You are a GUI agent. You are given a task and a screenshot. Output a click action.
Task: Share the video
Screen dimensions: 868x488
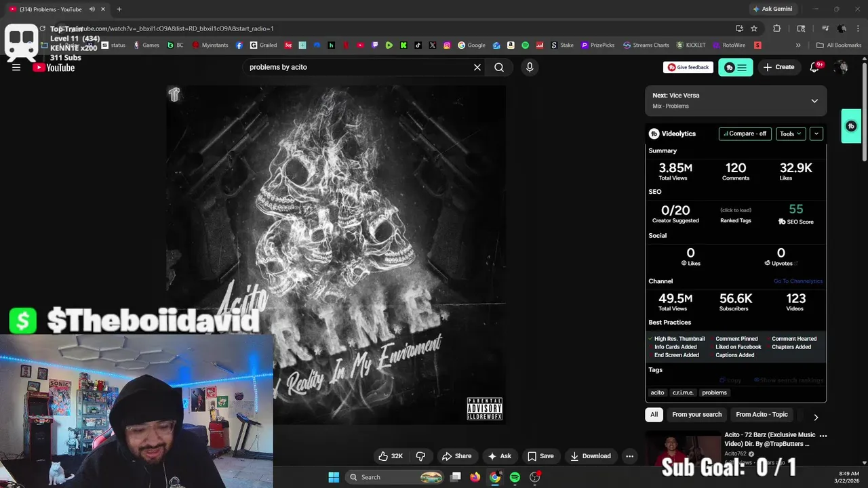(456, 456)
